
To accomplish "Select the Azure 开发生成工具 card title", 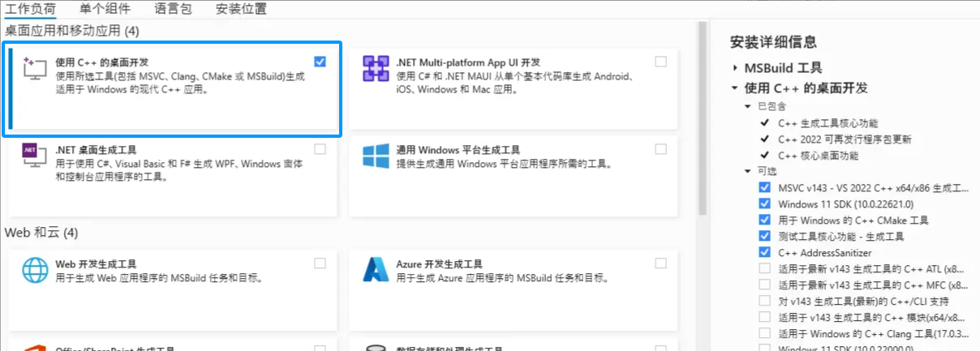I will [439, 263].
